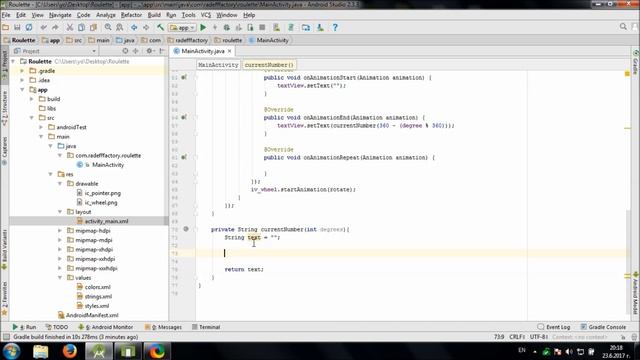Collapse the res folder
The width and height of the screenshot is (640, 360).
[51, 174]
